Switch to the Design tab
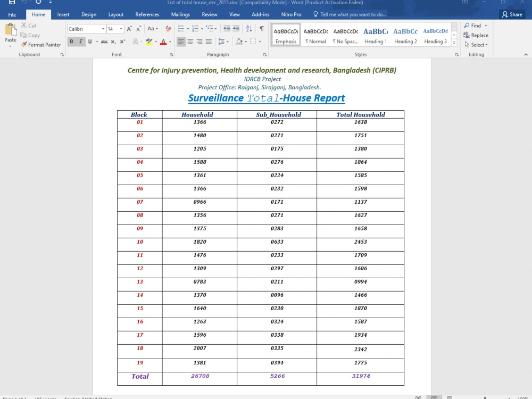The width and height of the screenshot is (532, 399). click(x=89, y=14)
